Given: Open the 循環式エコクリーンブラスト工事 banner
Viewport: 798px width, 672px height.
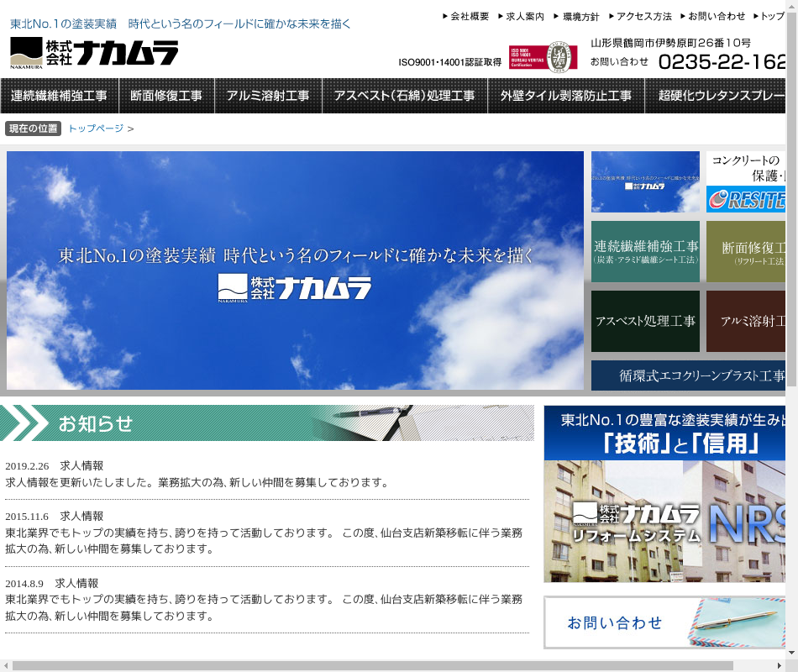Looking at the screenshot, I should coord(689,375).
